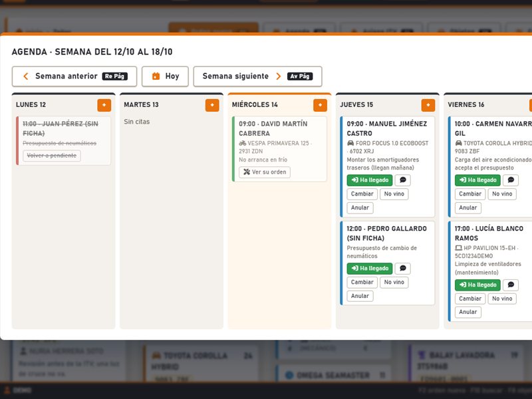The width and height of the screenshot is (532, 399).
Task: Click Volver a pendiente for Juan Pérez
Action: [52, 156]
